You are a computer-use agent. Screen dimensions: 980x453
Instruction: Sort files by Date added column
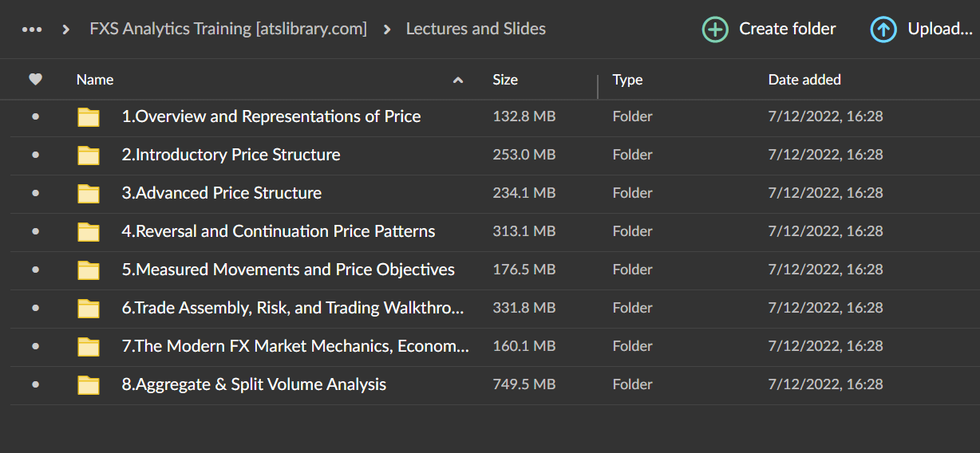(804, 80)
